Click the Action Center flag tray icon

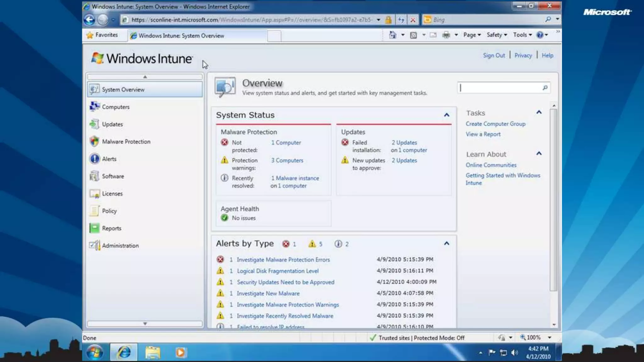[x=492, y=353]
